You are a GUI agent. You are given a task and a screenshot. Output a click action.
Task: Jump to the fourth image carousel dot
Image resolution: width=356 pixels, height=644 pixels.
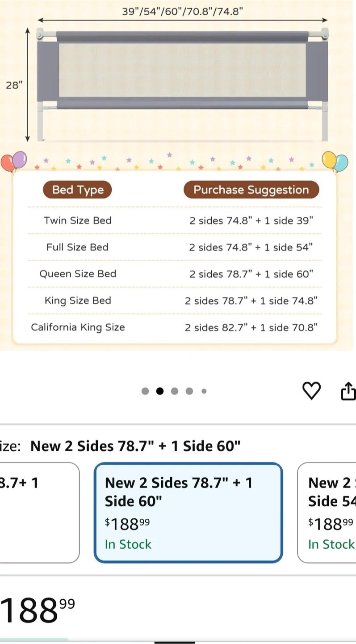(x=189, y=391)
